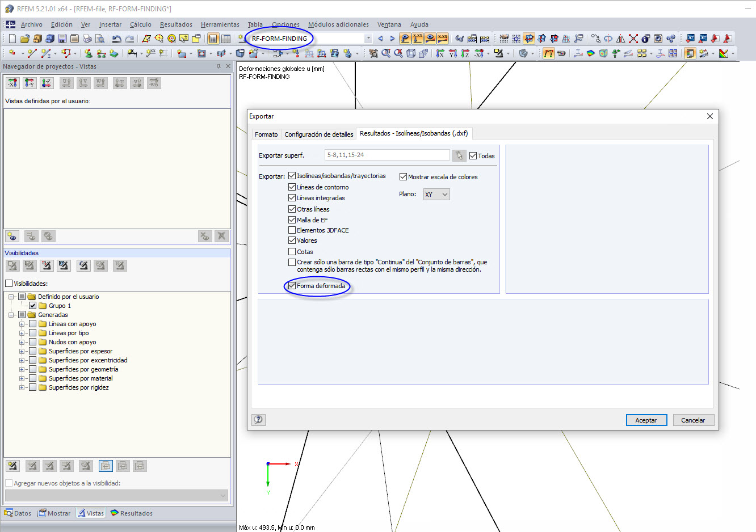Click the zoom window magnifier icon
Viewport: 756px width, 532px height.
[x=386, y=53]
